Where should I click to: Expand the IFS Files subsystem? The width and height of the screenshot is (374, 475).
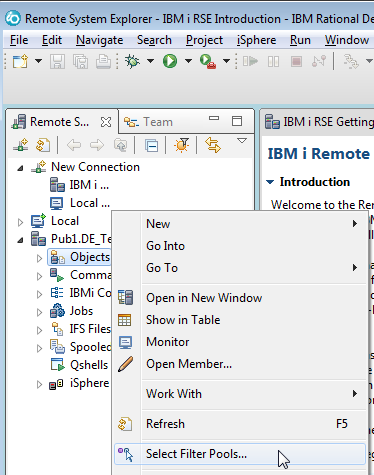39,330
